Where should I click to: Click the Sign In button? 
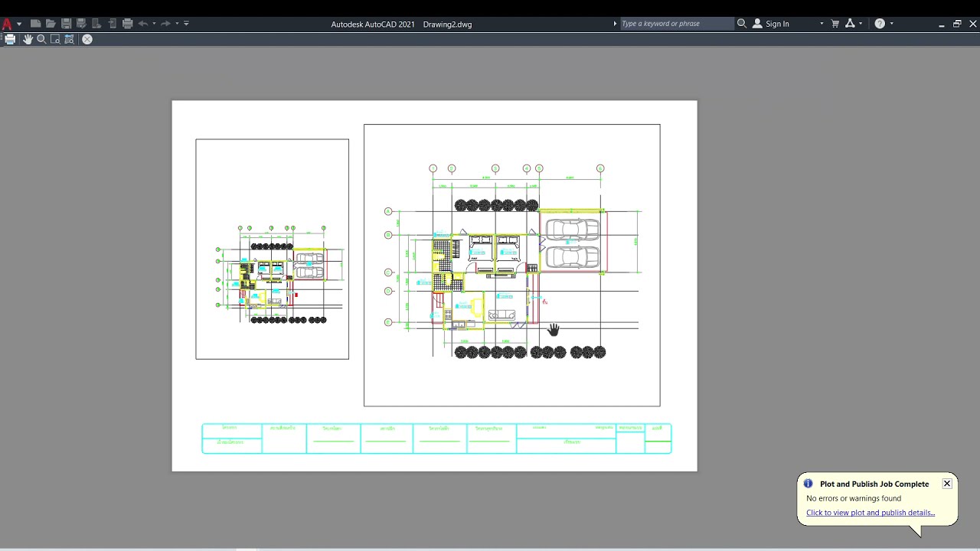(771, 24)
